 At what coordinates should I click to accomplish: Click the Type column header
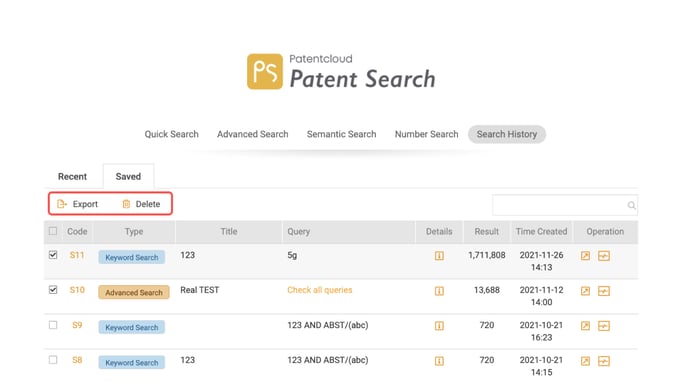(134, 232)
